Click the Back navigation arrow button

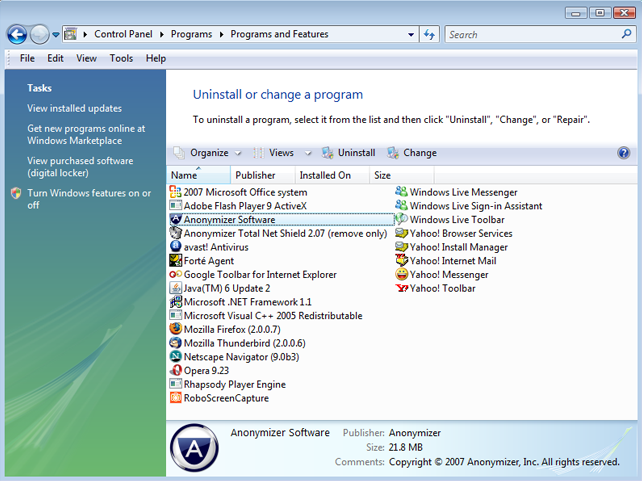(17, 35)
